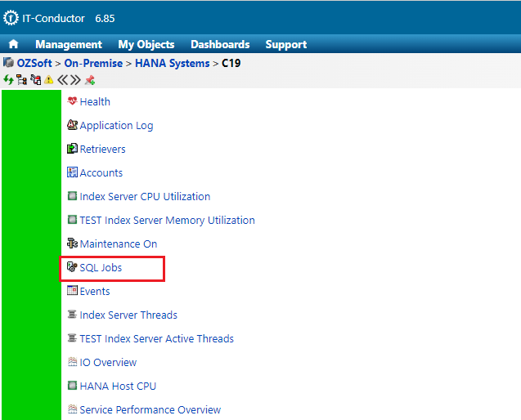Expand using the double right chevron
This screenshot has height=420, width=521.
coord(75,80)
